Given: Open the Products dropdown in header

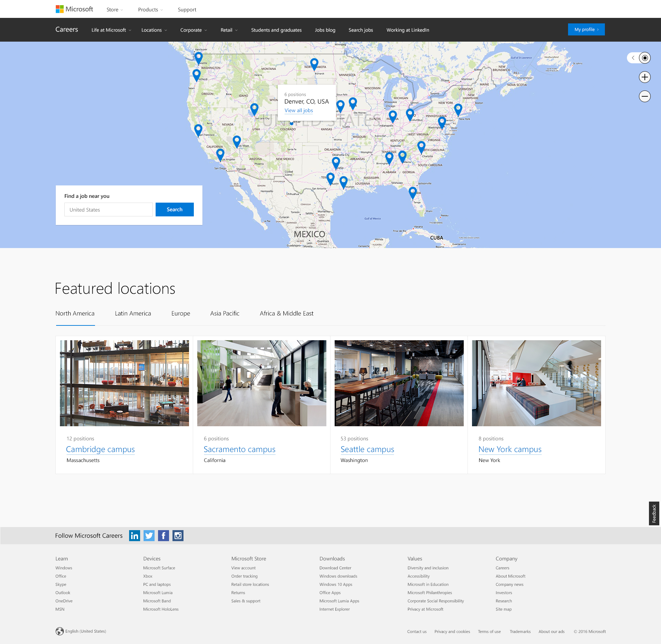Looking at the screenshot, I should [150, 10].
